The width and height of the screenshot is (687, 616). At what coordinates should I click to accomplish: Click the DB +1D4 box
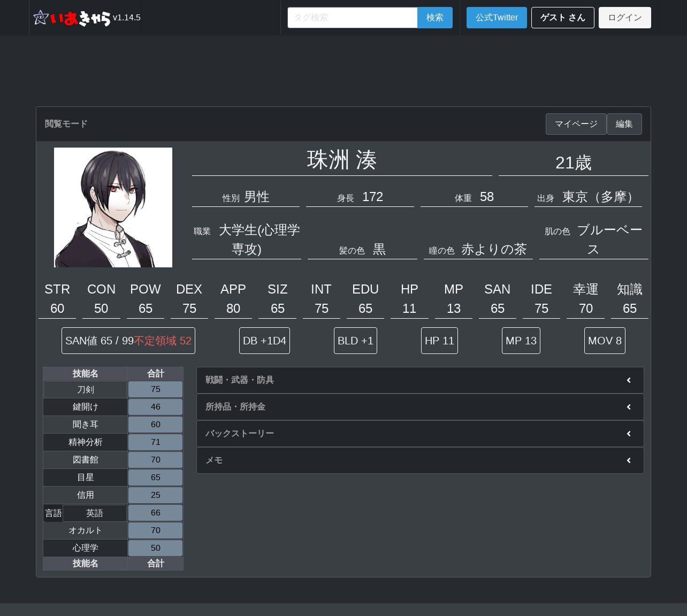264,341
